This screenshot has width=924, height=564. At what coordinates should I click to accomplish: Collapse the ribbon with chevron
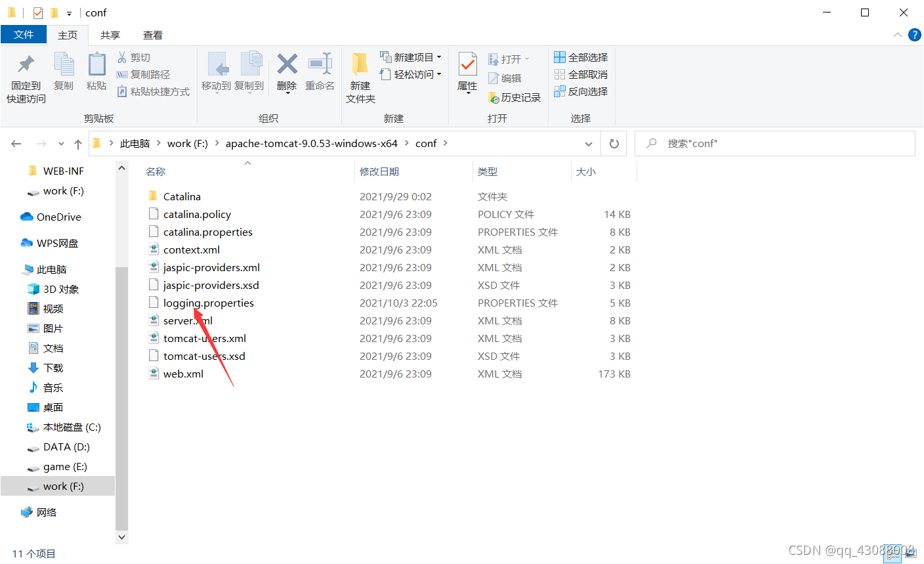(x=897, y=35)
